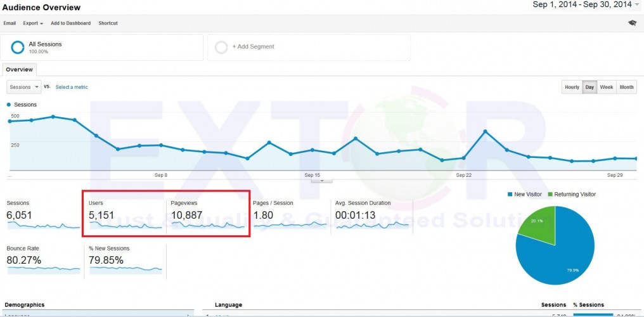Click Add to Dashboard in toolbar
Image resolution: width=644 pixels, height=317 pixels.
click(71, 23)
